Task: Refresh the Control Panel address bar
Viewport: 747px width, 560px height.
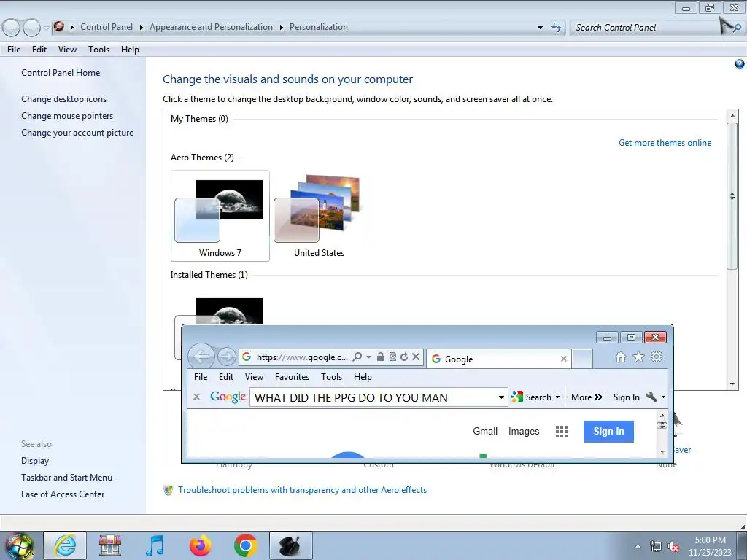Action: (557, 27)
